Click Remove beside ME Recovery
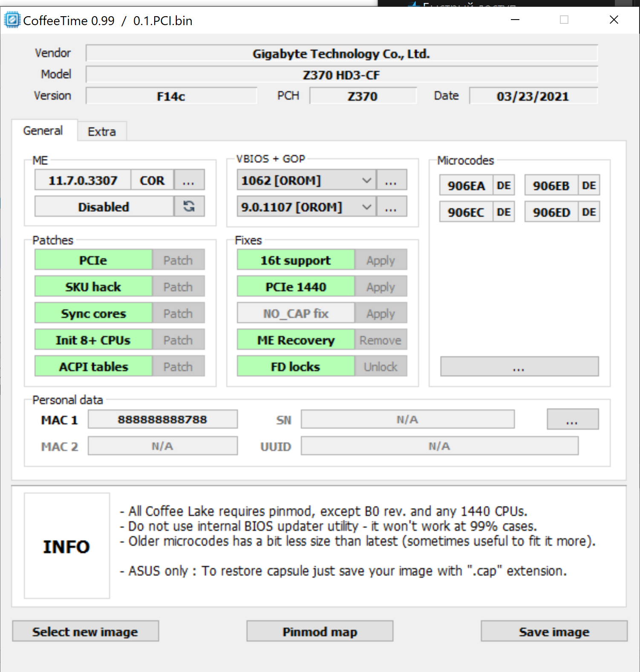This screenshot has width=640, height=672. click(381, 340)
